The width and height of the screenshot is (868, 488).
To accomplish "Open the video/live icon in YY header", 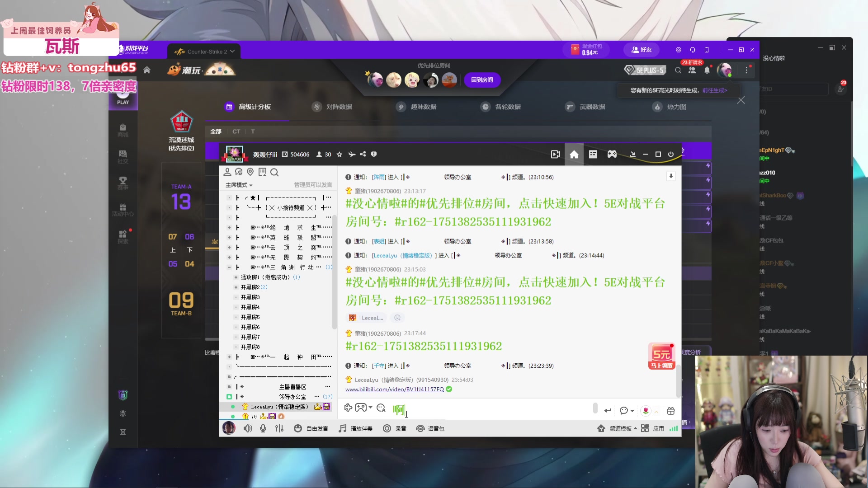I will (x=556, y=155).
